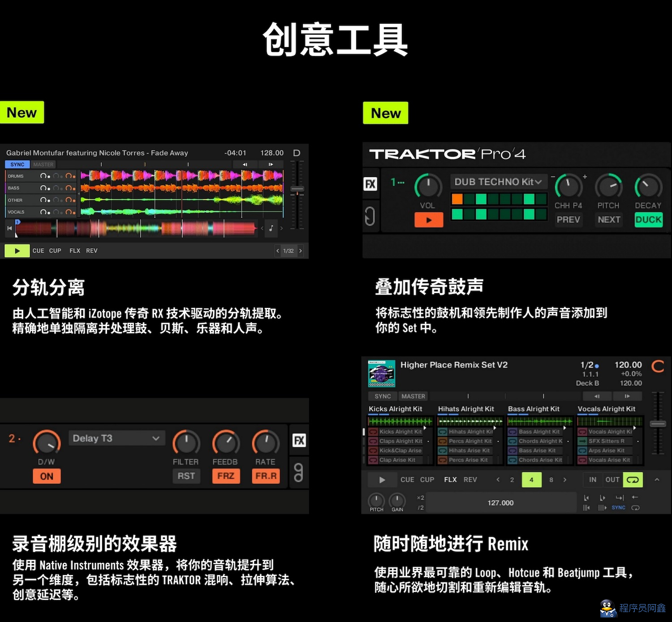Open the Delay T3 effect dropdown

tap(116, 438)
